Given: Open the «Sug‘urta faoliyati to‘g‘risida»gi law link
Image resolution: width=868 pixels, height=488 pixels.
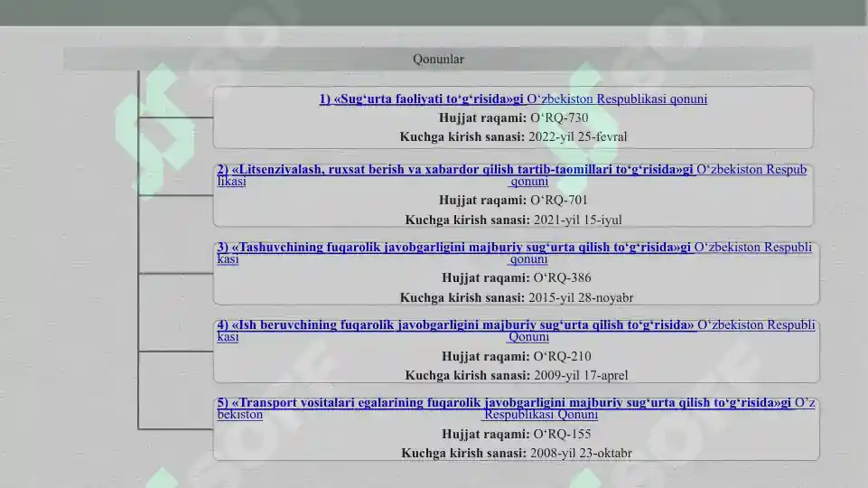Looking at the screenshot, I should coord(513,99).
